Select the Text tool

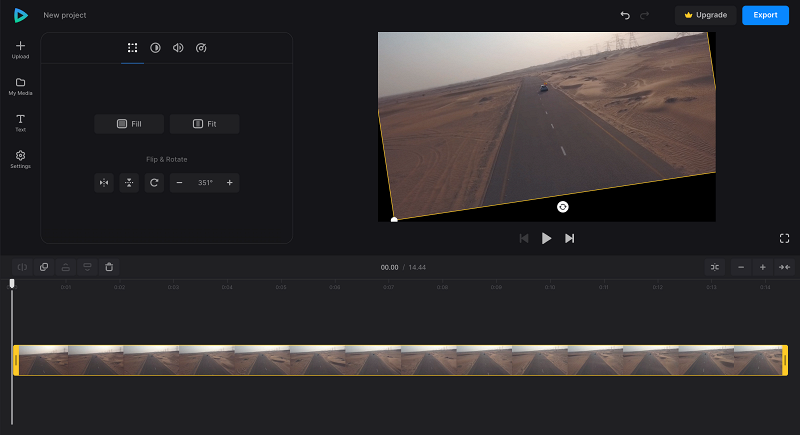coord(20,123)
